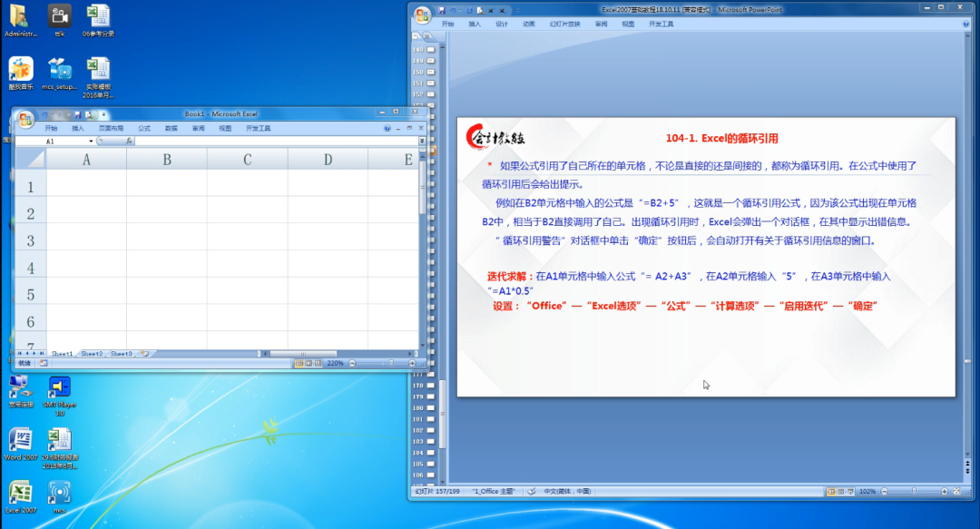
Task: Click the Name Box showing A1
Action: click(x=51, y=142)
